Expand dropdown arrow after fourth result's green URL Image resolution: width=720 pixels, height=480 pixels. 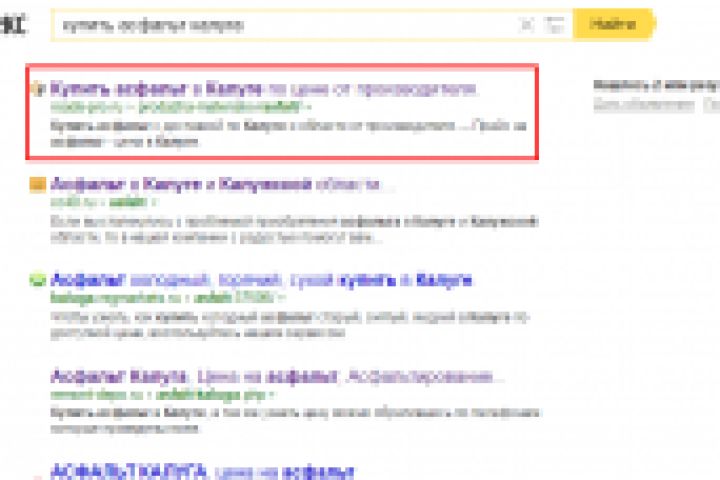(x=272, y=395)
